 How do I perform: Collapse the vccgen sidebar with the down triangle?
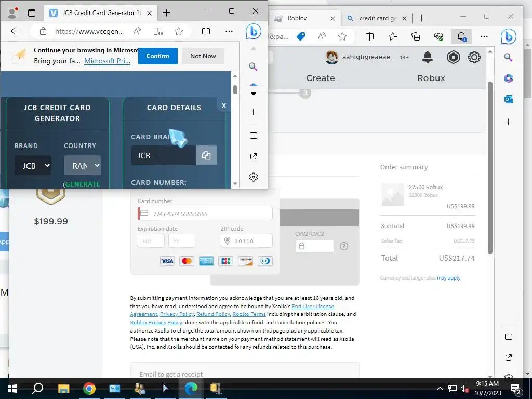254,94
